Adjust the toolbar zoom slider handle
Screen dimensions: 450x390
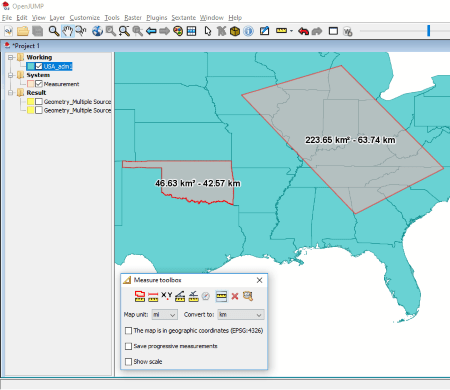(x=429, y=31)
